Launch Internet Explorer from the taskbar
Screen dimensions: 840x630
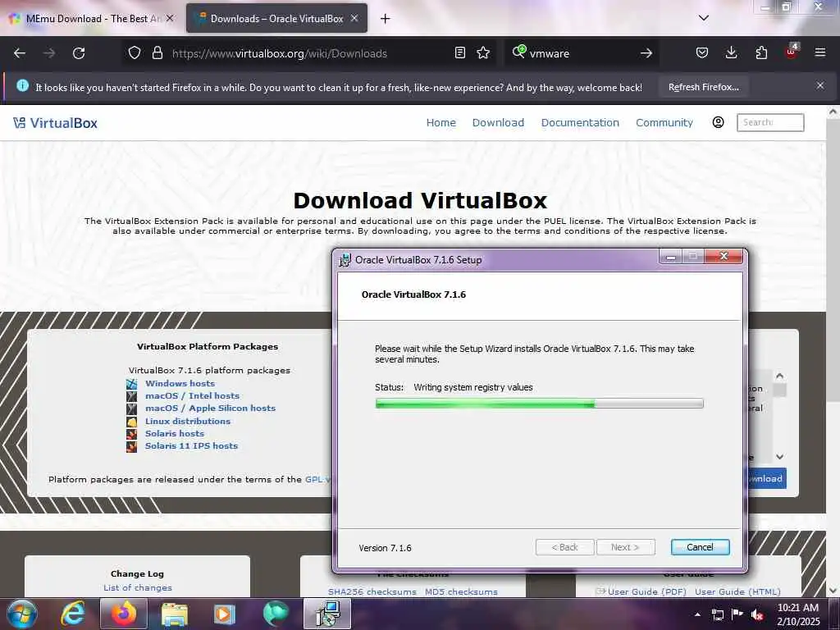click(x=72, y=614)
